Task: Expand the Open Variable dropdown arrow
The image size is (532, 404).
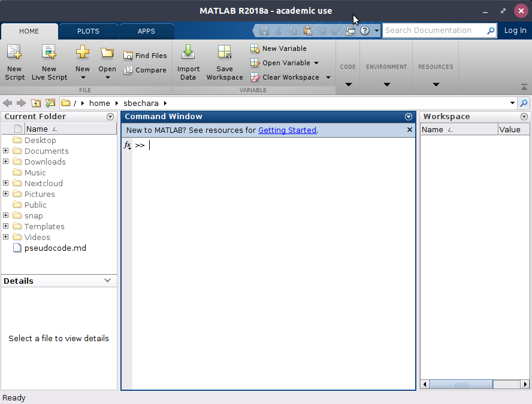Action: pyautogui.click(x=316, y=63)
